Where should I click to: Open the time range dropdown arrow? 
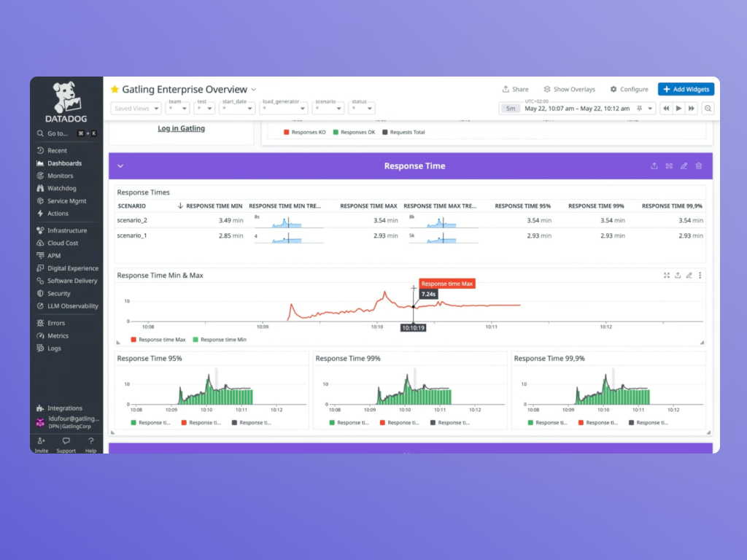tap(650, 109)
